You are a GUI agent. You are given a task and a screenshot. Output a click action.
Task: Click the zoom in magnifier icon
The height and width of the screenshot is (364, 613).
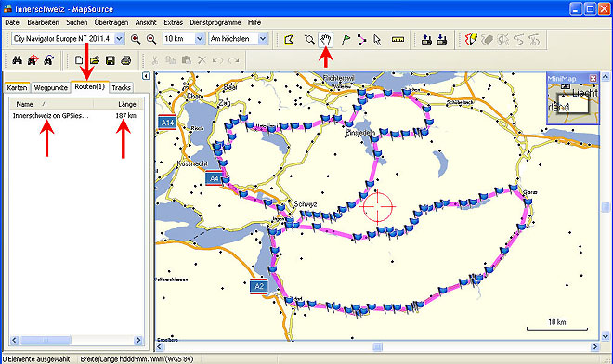(136, 39)
